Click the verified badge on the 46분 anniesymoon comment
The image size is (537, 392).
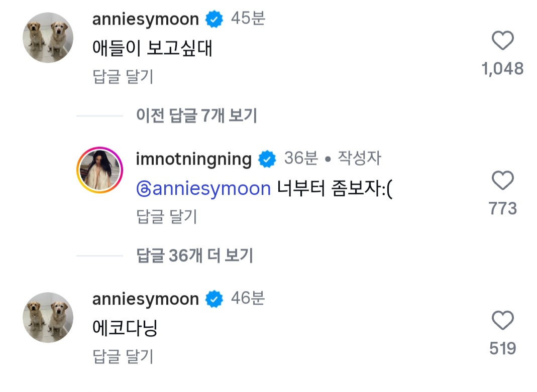214,299
